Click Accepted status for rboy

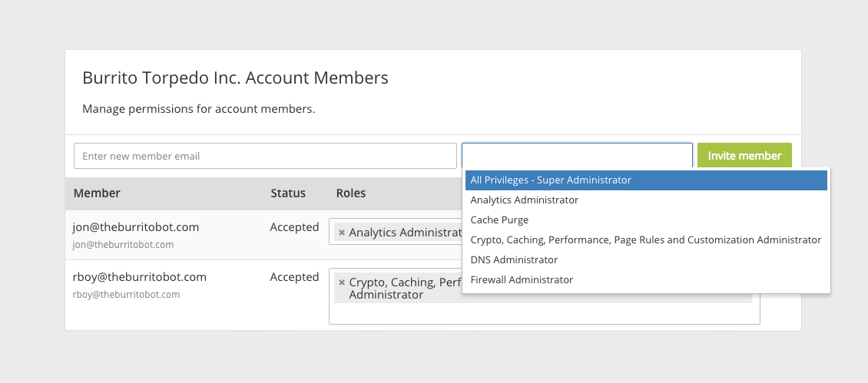(x=294, y=277)
